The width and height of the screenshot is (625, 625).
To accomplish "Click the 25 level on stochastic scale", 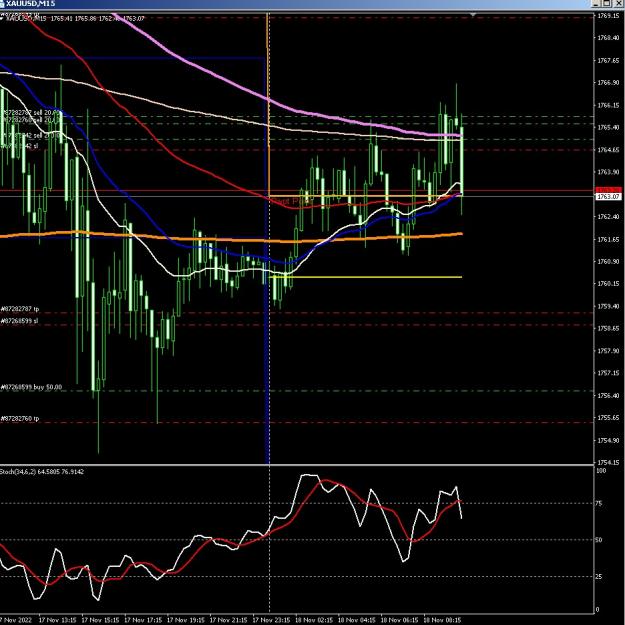I will click(599, 576).
